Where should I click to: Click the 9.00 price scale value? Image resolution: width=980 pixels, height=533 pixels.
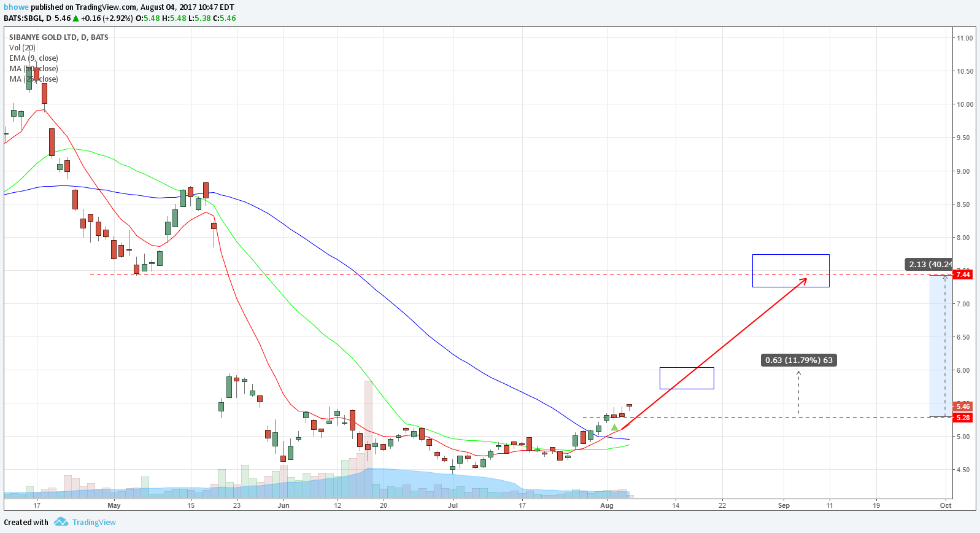963,171
